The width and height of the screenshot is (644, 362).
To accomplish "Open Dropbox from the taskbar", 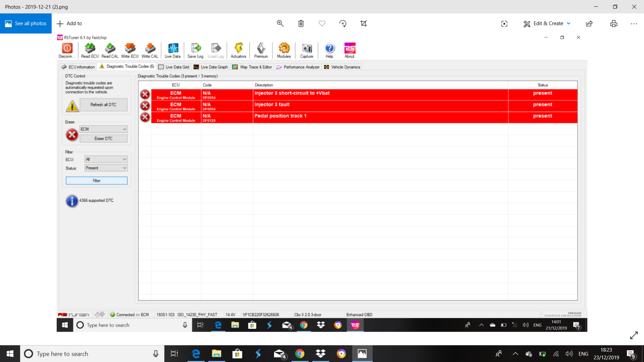I will (x=321, y=354).
